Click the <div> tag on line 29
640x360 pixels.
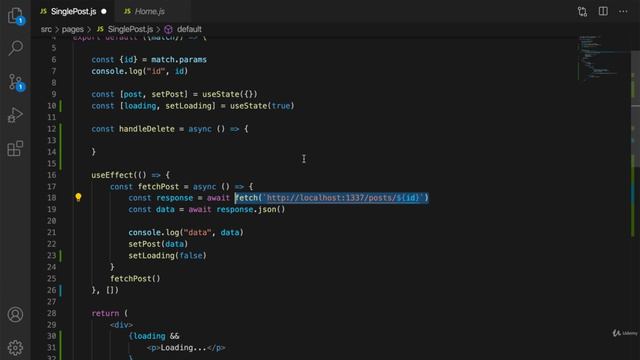121,325
